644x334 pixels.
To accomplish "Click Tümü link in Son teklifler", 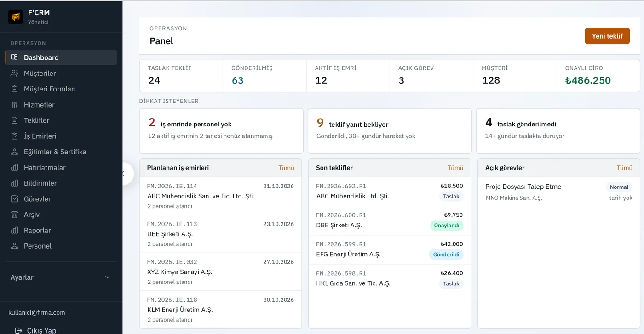I will tap(455, 168).
